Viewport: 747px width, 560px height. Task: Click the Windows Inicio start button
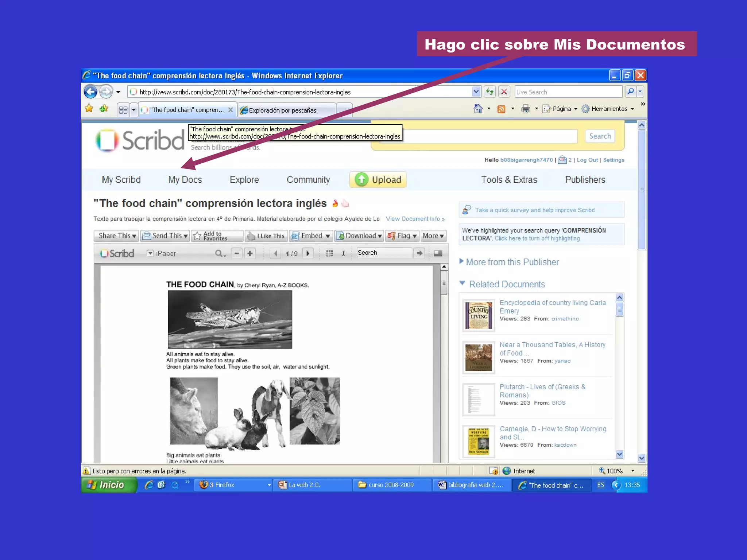(109, 485)
